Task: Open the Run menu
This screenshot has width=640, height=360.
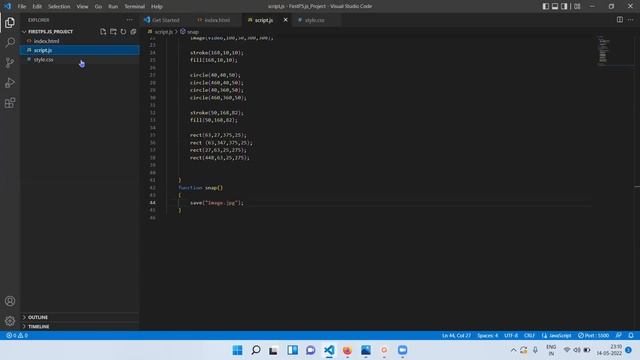Action: [113, 7]
